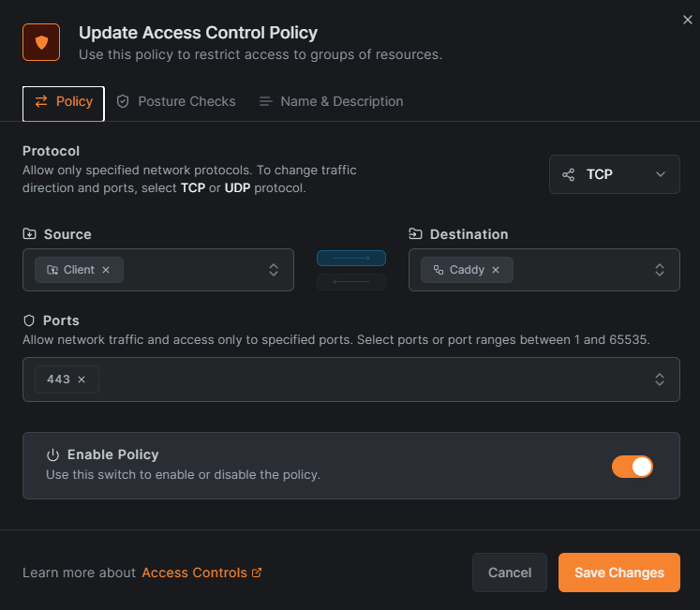Disable the Enable Policy switch
Viewport: 700px width, 610px height.
pyautogui.click(x=632, y=466)
